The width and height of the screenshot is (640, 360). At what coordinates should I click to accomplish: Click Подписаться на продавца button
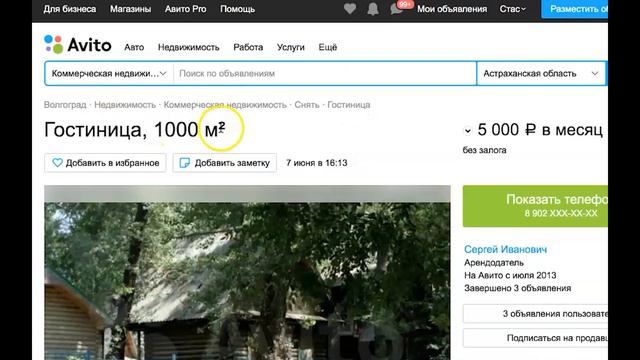tap(535, 338)
